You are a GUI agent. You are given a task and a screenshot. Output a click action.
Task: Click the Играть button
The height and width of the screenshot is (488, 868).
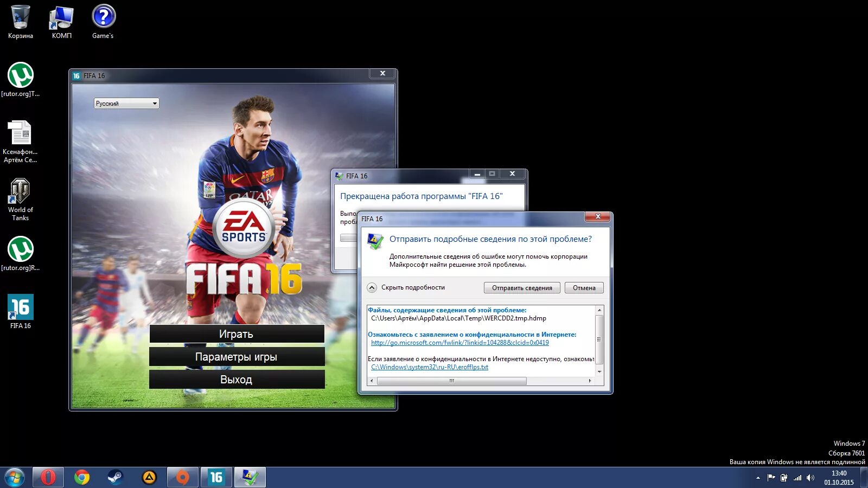(x=237, y=334)
